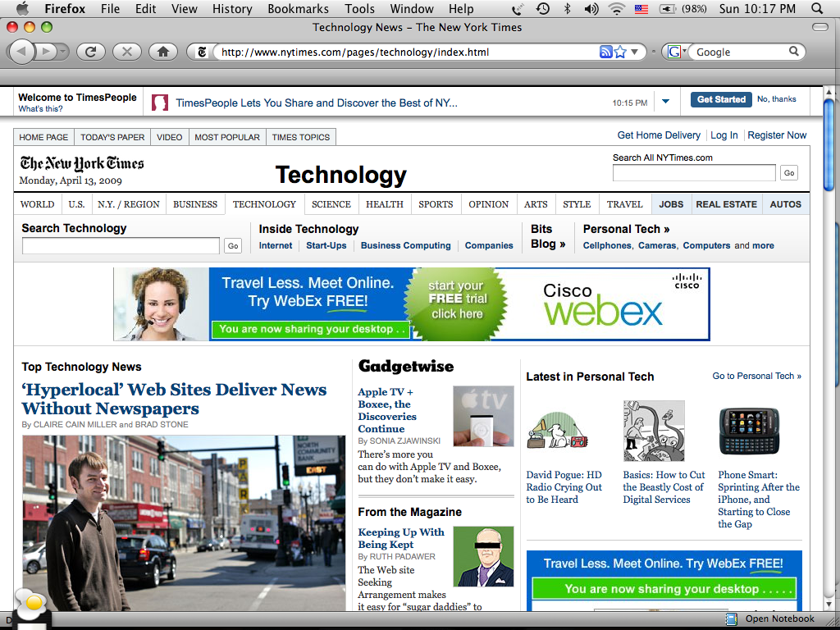Click Go beside Search All NYTimes.com

click(x=789, y=172)
